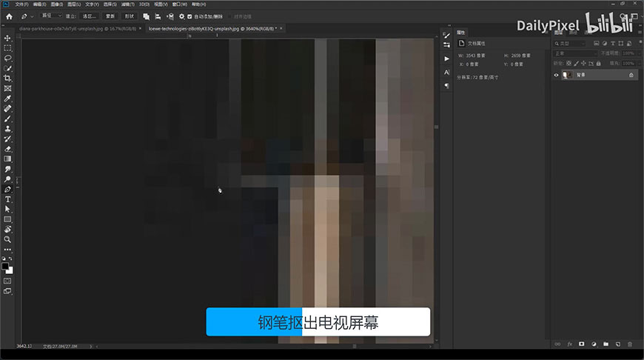Open the 路径 tool mode dropdown

point(51,16)
